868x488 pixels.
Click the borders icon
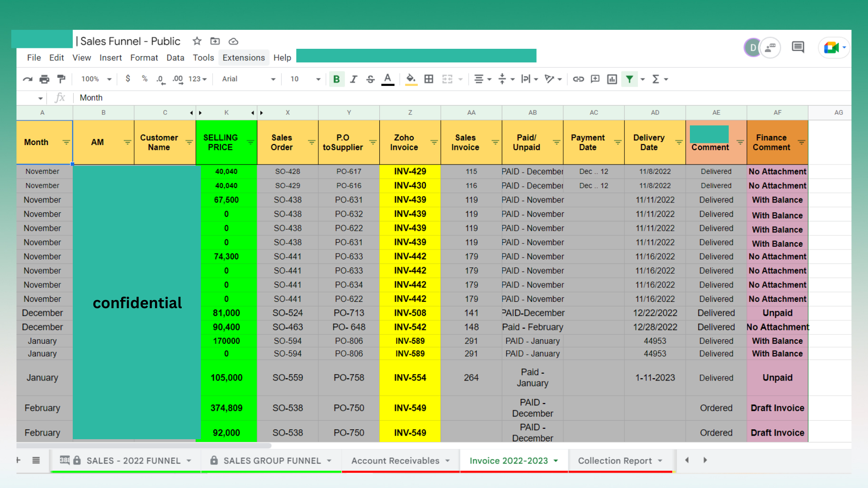[x=429, y=79]
